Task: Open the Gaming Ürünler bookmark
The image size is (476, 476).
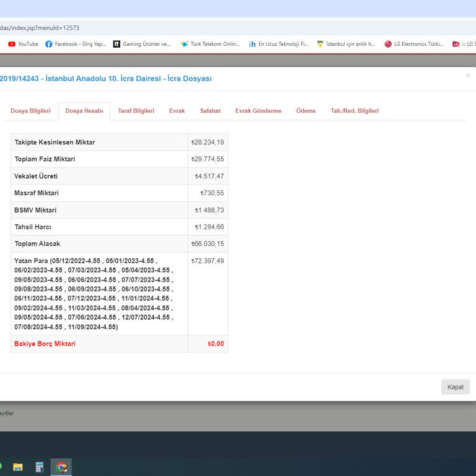Action: coord(142,44)
